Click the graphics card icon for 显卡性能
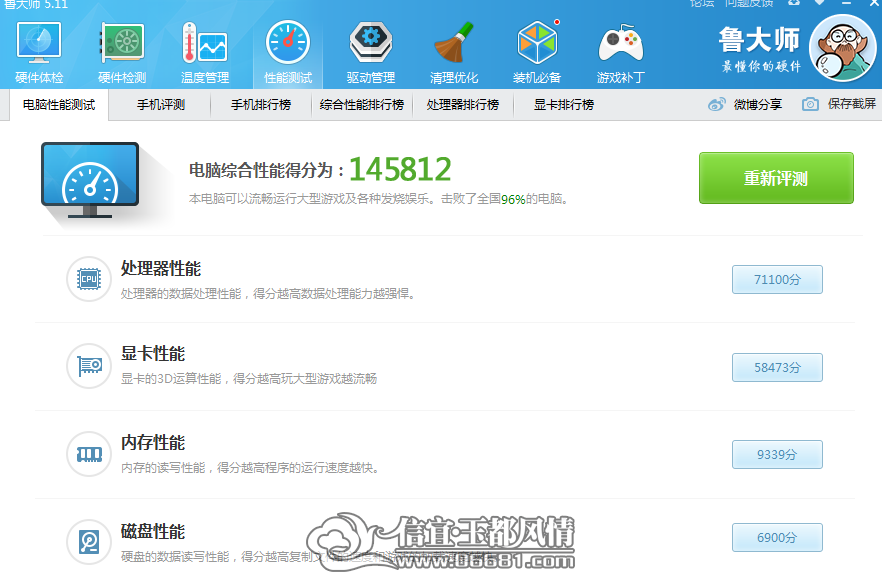The image size is (882, 583). [x=89, y=366]
